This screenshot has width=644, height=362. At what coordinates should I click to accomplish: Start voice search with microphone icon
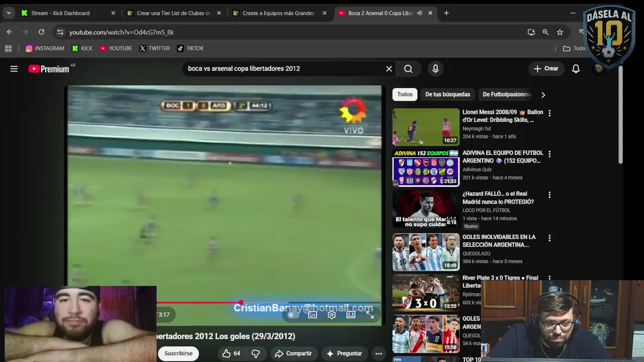[436, 69]
